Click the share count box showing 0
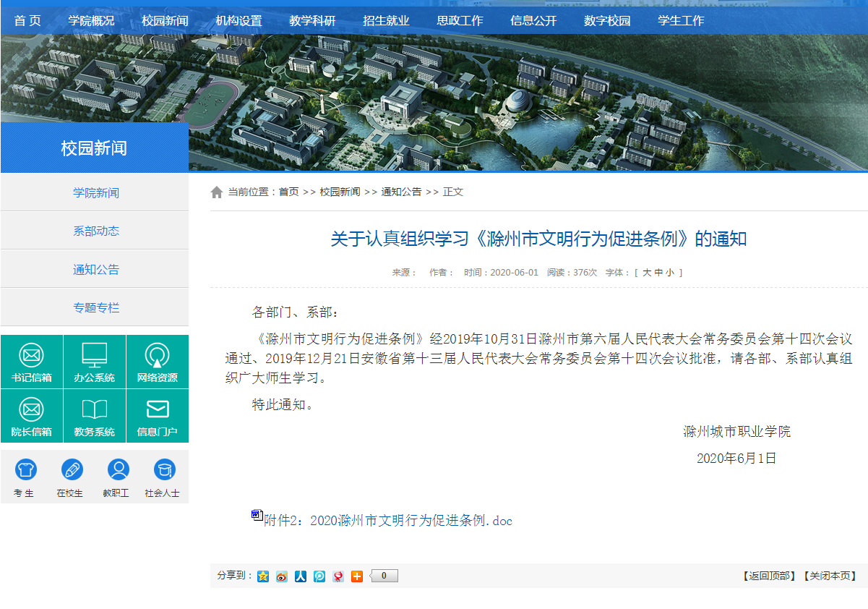 click(x=384, y=576)
